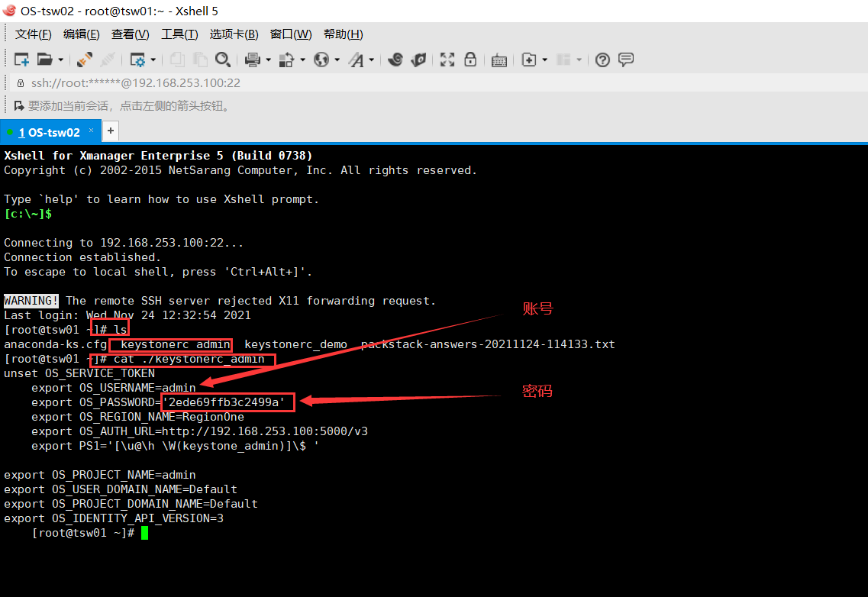The width and height of the screenshot is (868, 597).
Task: Launch Xftp via the swirl icon
Action: pyautogui.click(x=395, y=60)
